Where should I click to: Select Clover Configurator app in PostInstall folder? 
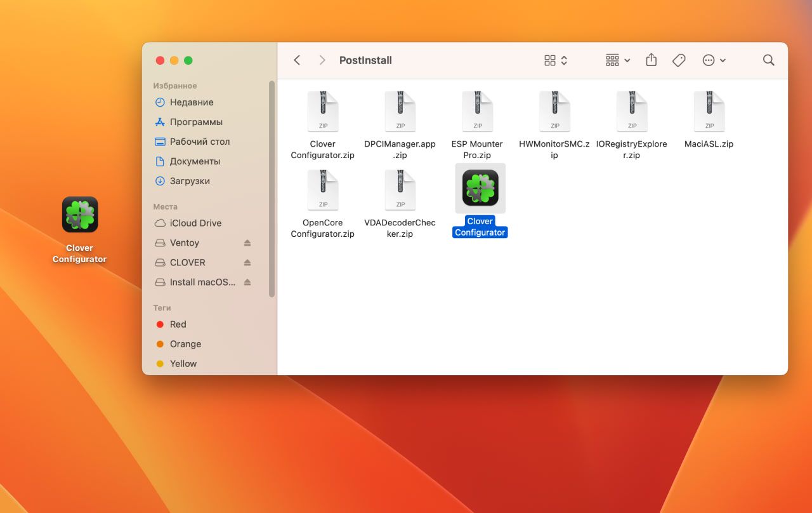480,189
